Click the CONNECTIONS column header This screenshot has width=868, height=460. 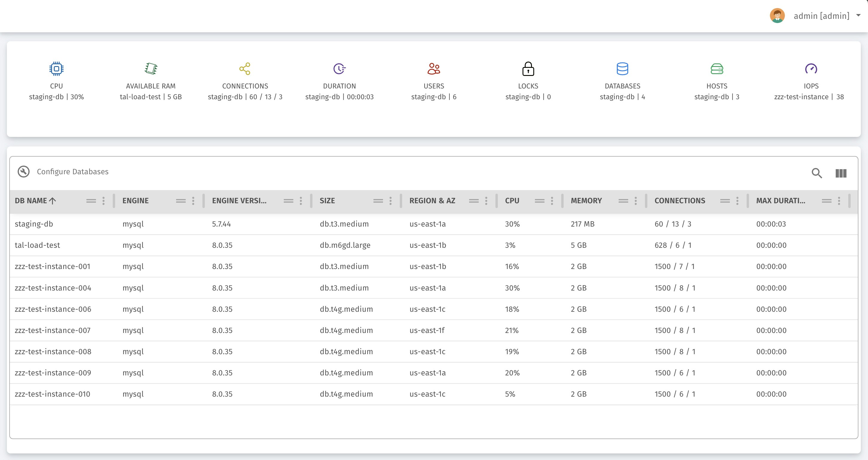point(680,201)
